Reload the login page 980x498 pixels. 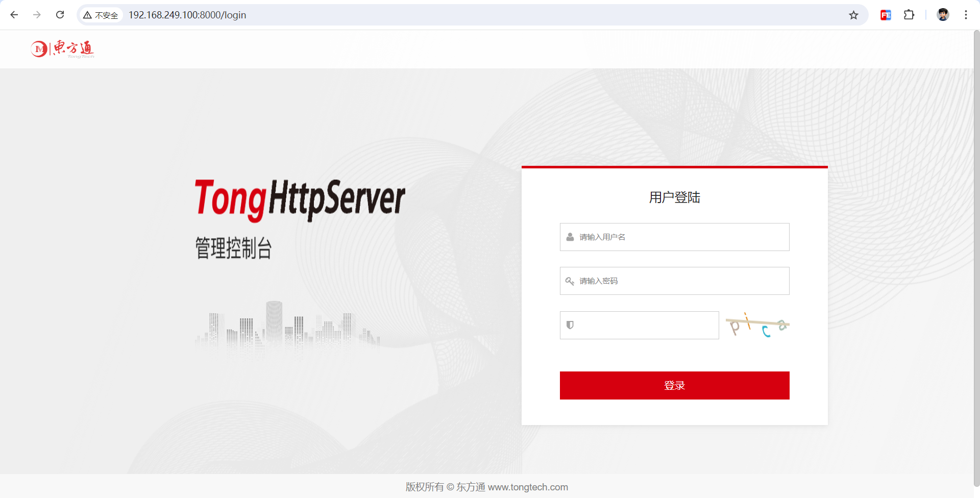(60, 15)
